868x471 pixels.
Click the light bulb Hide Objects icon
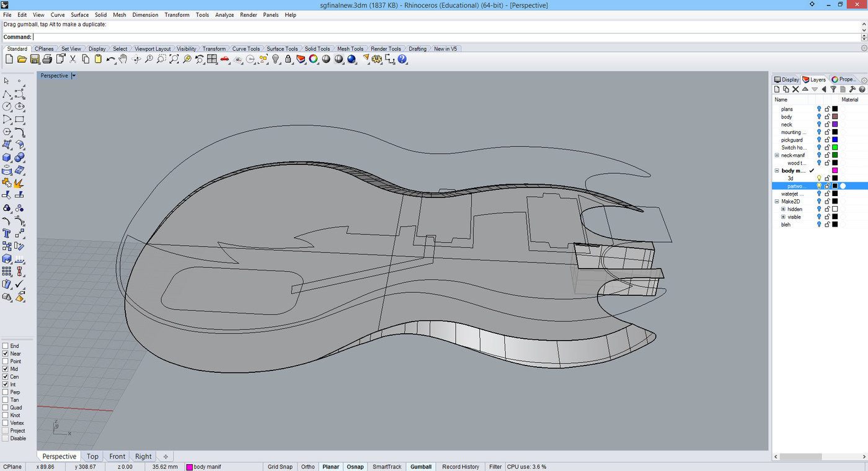point(276,59)
